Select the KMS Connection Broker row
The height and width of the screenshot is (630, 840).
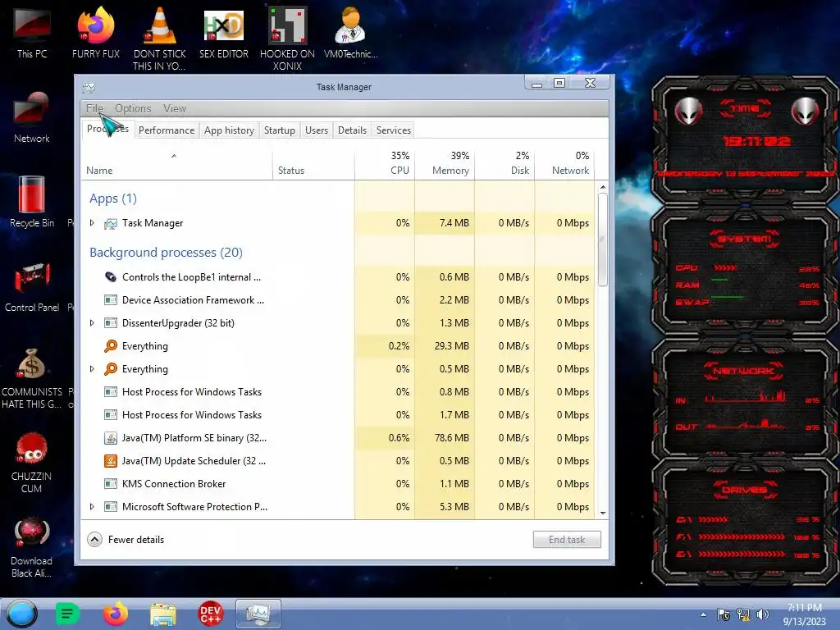click(x=339, y=484)
